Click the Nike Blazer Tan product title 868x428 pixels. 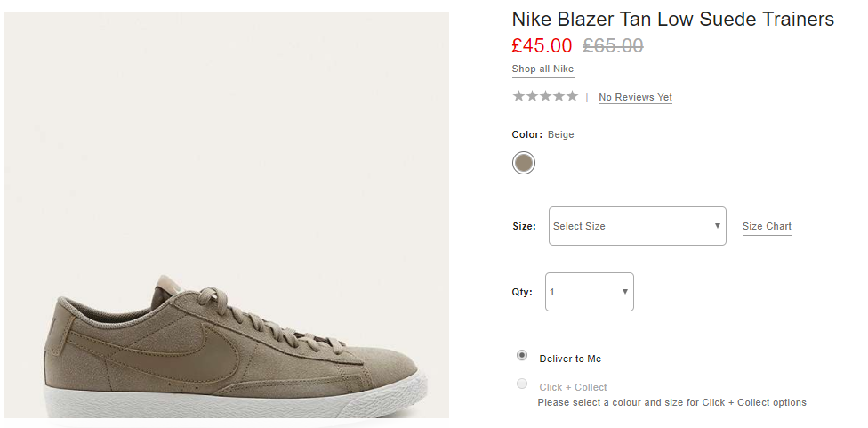point(672,20)
